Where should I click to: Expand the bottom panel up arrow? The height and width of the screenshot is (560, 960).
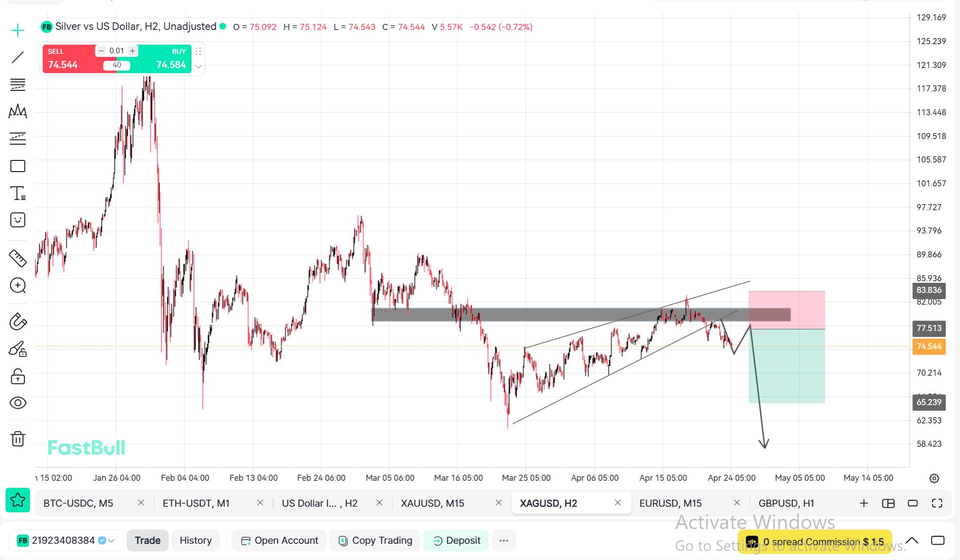point(912,541)
